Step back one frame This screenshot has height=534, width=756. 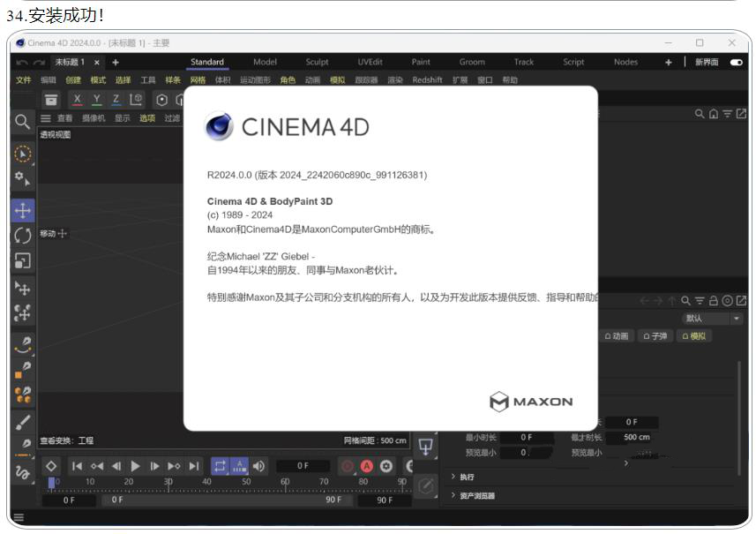tap(116, 466)
